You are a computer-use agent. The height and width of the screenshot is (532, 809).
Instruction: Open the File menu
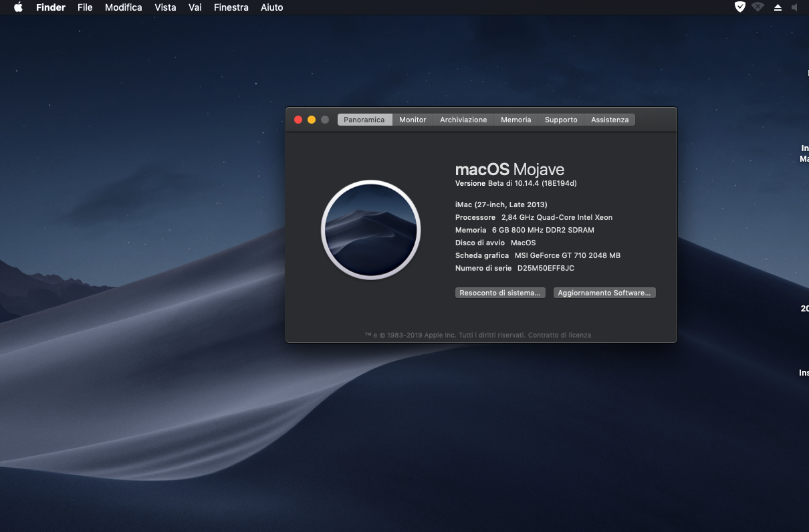tap(85, 7)
